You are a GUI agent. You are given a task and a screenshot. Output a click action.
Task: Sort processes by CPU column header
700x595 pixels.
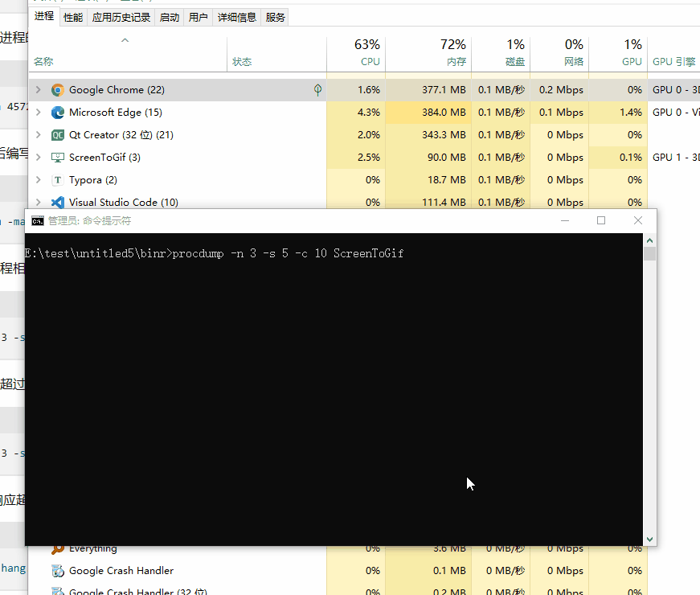click(x=356, y=54)
